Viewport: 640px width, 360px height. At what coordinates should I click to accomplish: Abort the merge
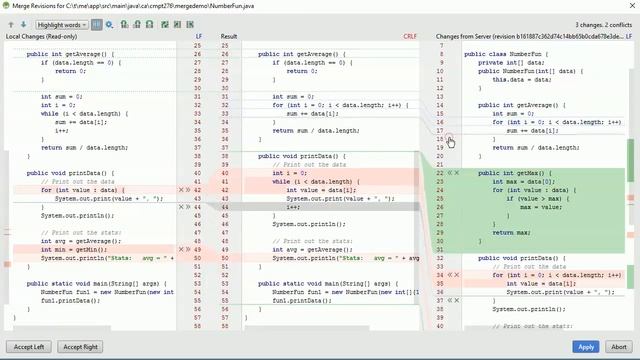coord(619,347)
